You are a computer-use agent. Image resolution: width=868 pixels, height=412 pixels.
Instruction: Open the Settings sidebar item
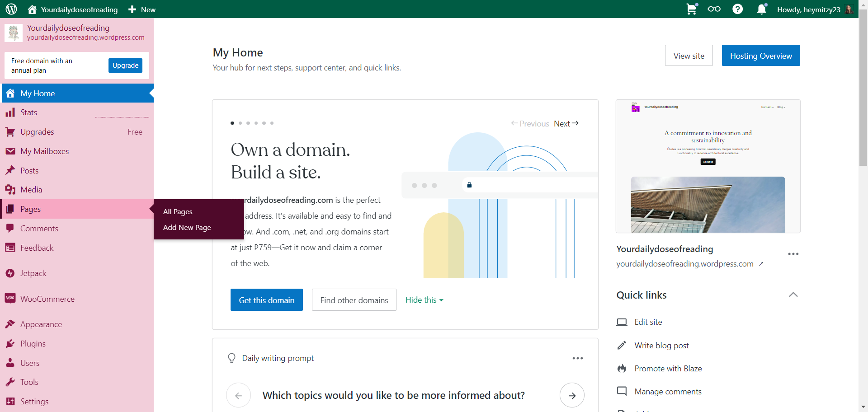coord(78,402)
